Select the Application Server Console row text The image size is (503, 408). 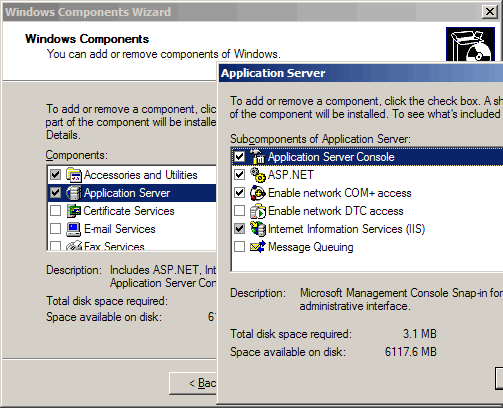[331, 157]
